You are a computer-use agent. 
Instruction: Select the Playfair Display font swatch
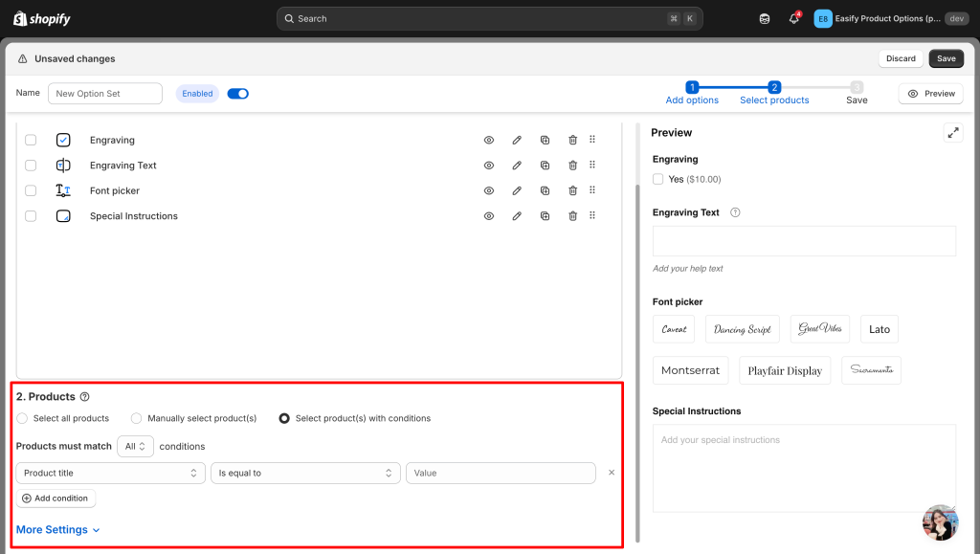coord(785,371)
